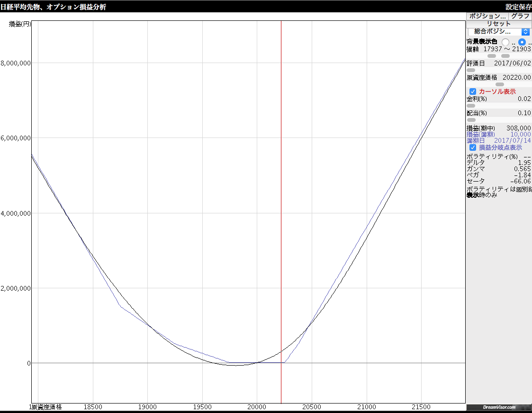
Task: Click the 20000 x-axis label on the chart
Action: coord(257,407)
